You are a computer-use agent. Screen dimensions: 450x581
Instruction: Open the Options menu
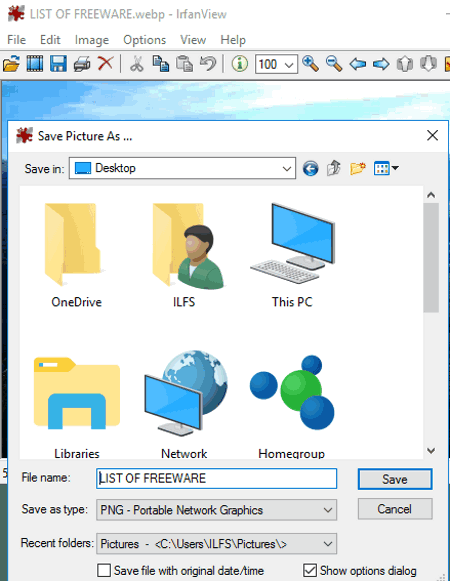[x=145, y=40]
